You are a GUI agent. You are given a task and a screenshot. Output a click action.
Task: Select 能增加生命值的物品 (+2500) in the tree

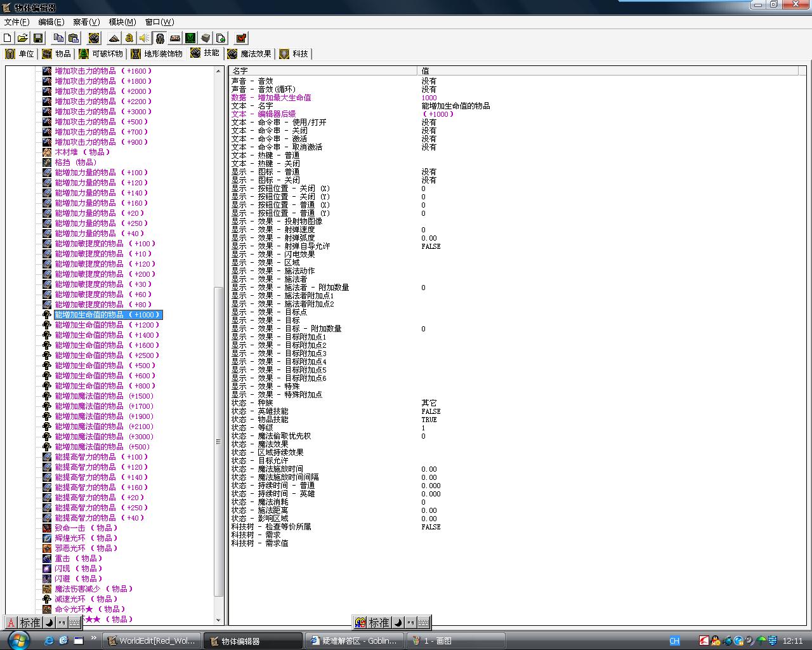click(x=107, y=355)
